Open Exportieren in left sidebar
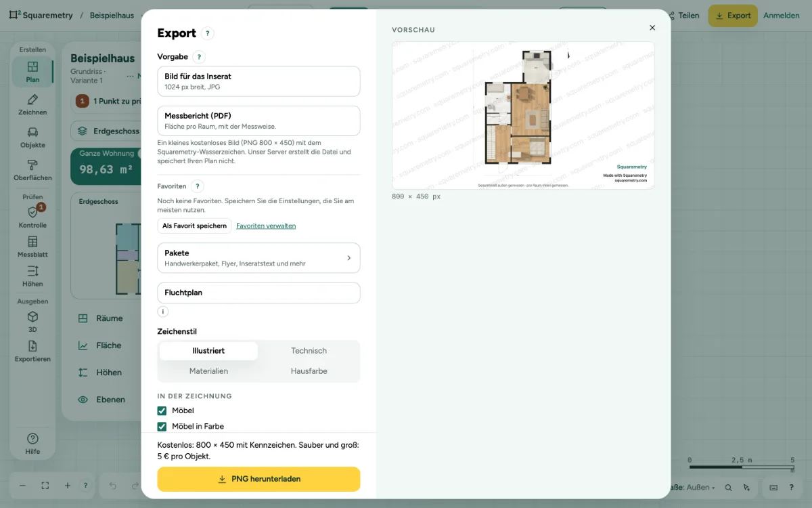812x508 pixels. coord(32,352)
